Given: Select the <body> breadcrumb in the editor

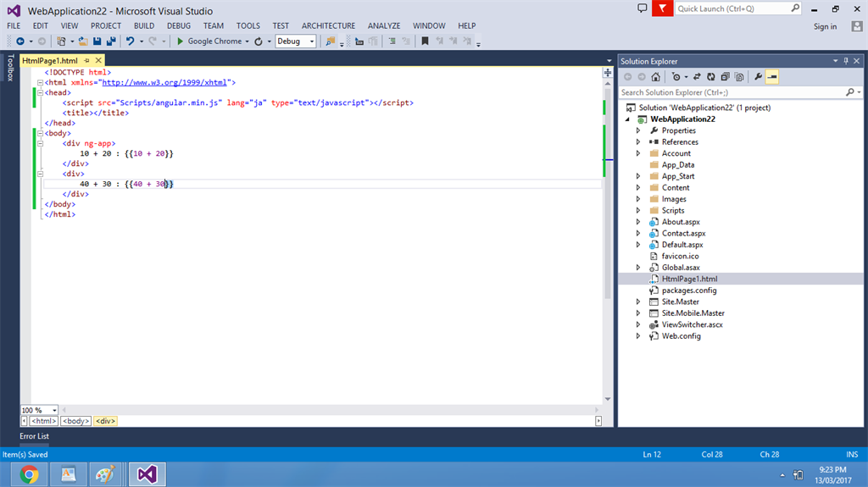Looking at the screenshot, I should pos(75,421).
